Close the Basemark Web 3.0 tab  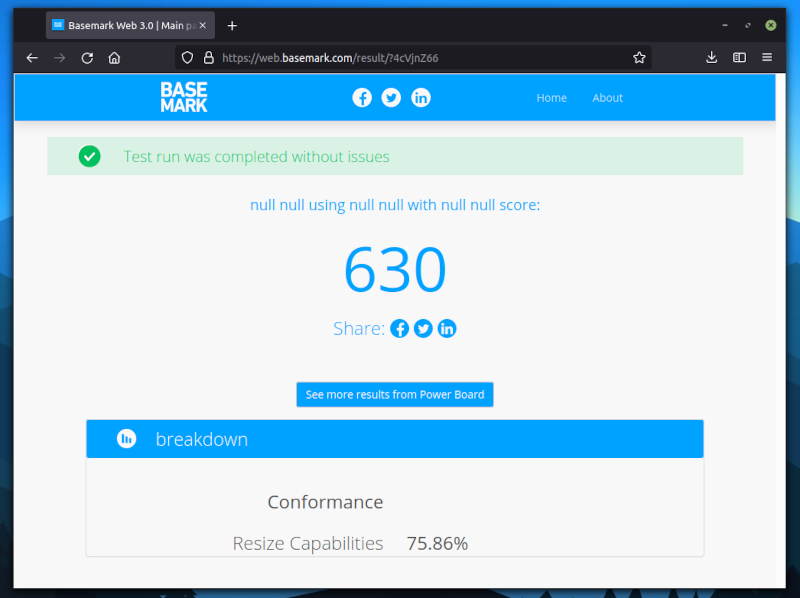point(203,25)
